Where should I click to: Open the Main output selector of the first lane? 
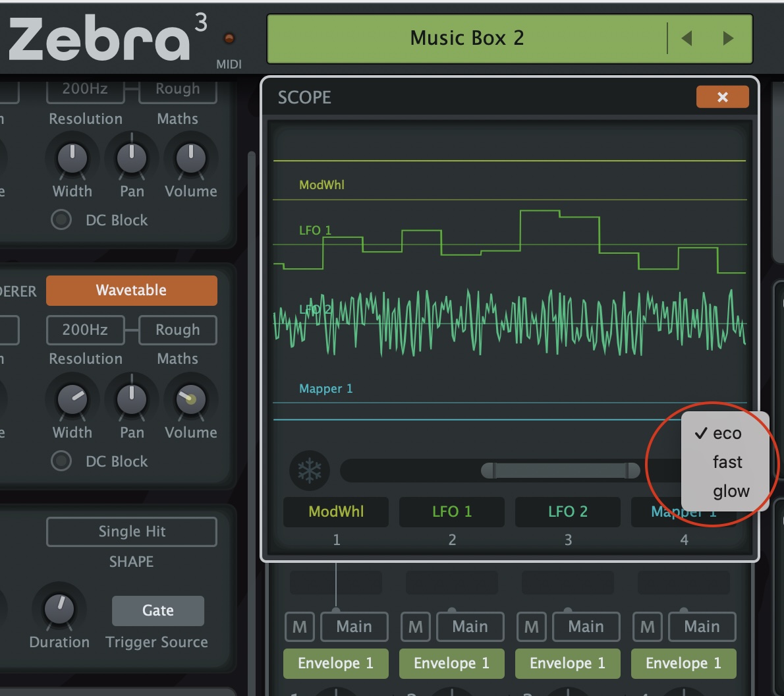click(x=354, y=626)
